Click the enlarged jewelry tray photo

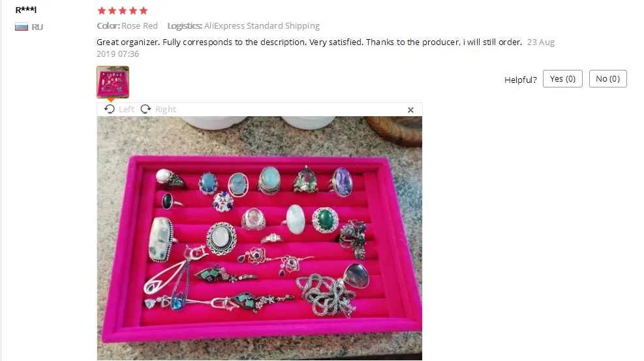[260, 238]
